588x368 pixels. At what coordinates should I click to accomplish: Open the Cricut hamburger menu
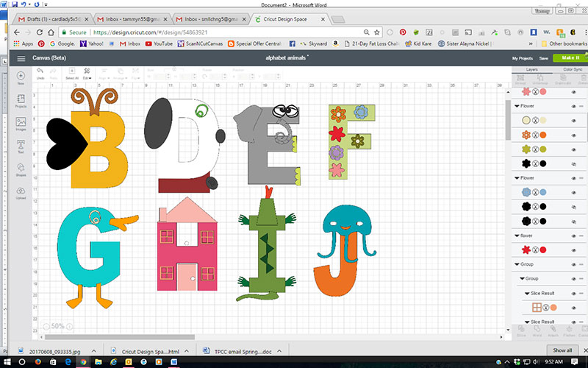(x=21, y=58)
